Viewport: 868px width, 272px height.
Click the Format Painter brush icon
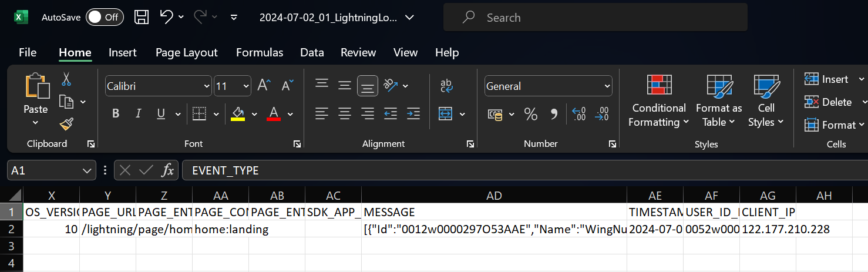[x=66, y=125]
